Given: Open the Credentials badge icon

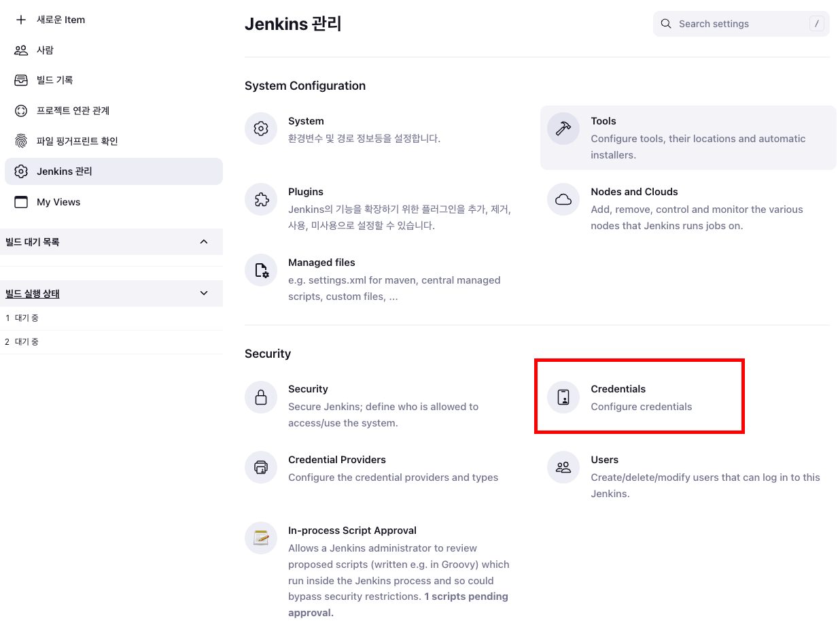Looking at the screenshot, I should (563, 397).
